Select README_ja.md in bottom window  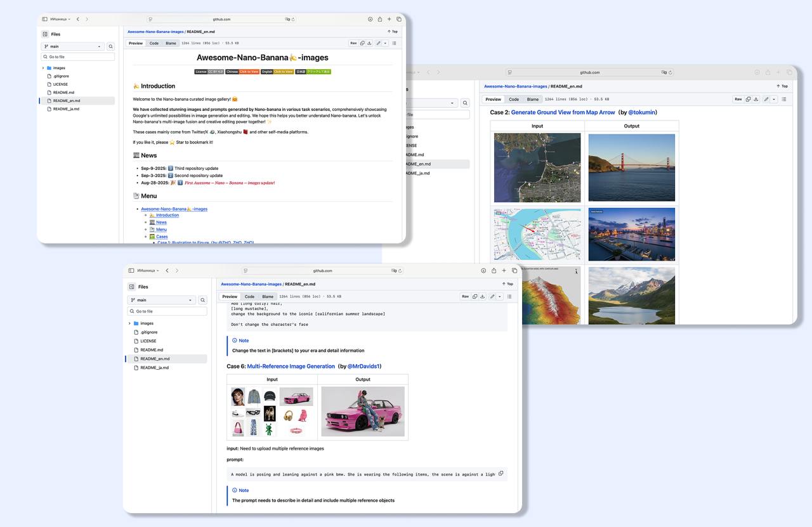154,368
